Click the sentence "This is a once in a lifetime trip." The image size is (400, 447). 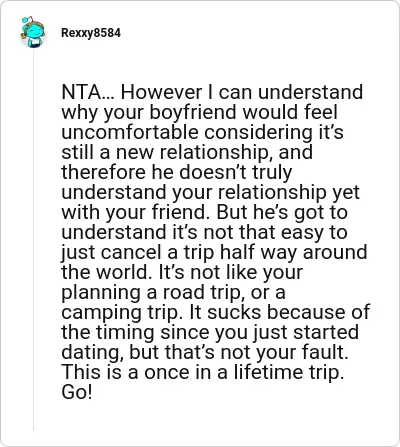tap(203, 372)
